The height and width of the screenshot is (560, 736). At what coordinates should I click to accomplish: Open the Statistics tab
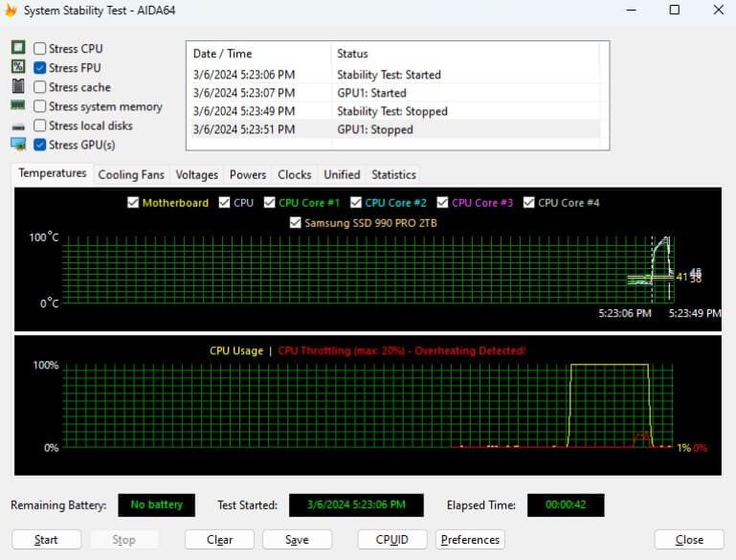point(393,174)
